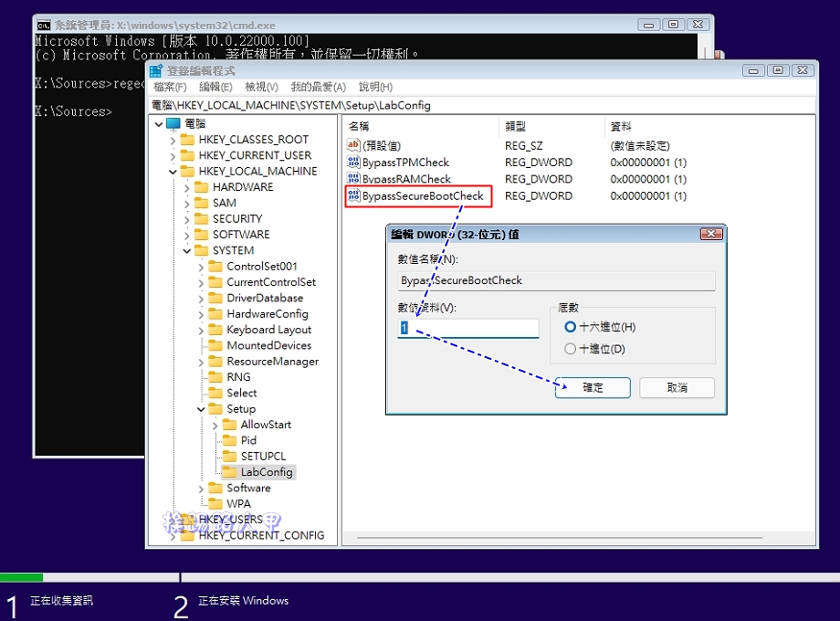Viewport: 840px width, 621px height.
Task: Close the 編輯 DWORD dialog
Action: tap(711, 234)
